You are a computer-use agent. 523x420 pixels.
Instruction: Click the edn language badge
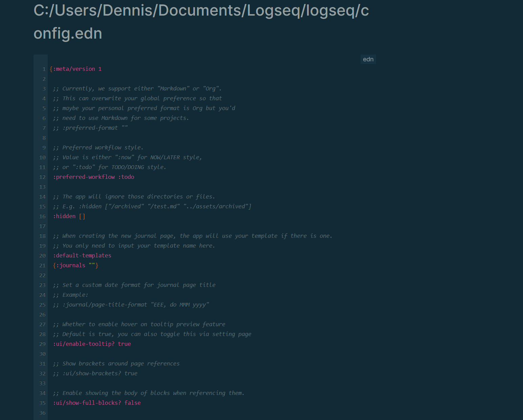coord(368,59)
